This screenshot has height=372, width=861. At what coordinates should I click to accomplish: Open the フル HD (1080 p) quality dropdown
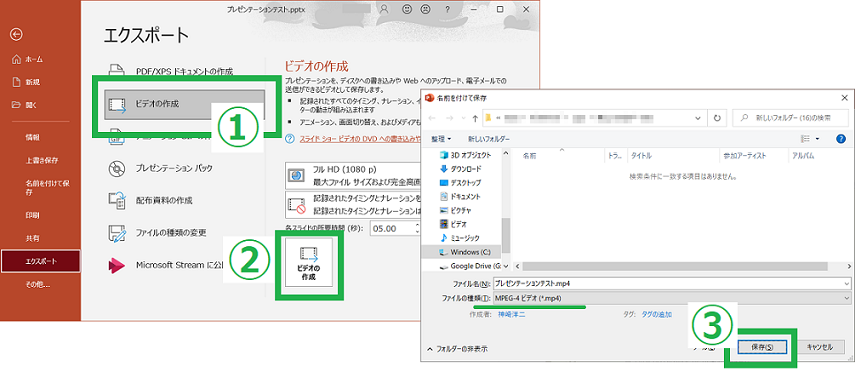tap(354, 175)
